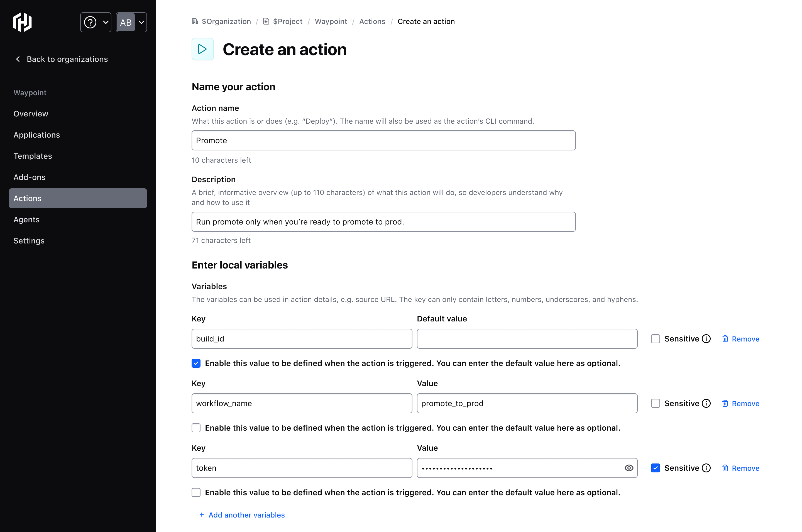This screenshot has height=532, width=802.
Task: Click the back chevron beside Back to organizations
Action: 18,59
